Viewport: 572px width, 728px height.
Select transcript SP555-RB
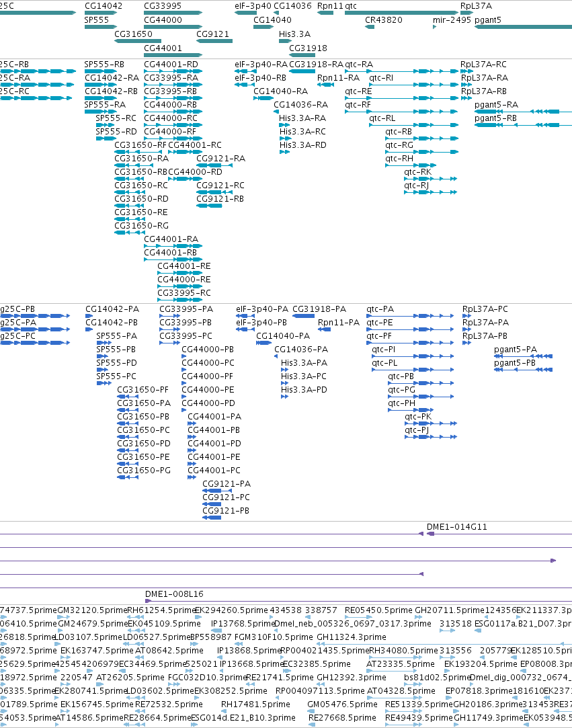[104, 65]
